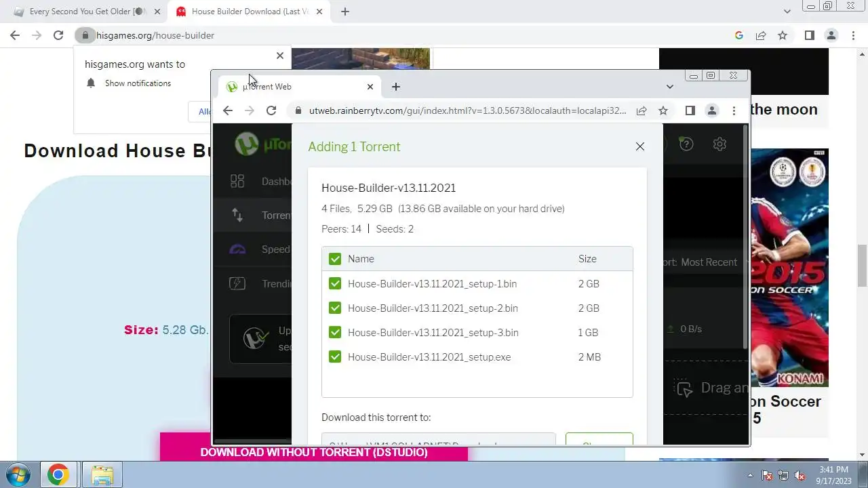Switch to Every Second You Get Older tab
This screenshot has width=868, height=488.
[87, 12]
